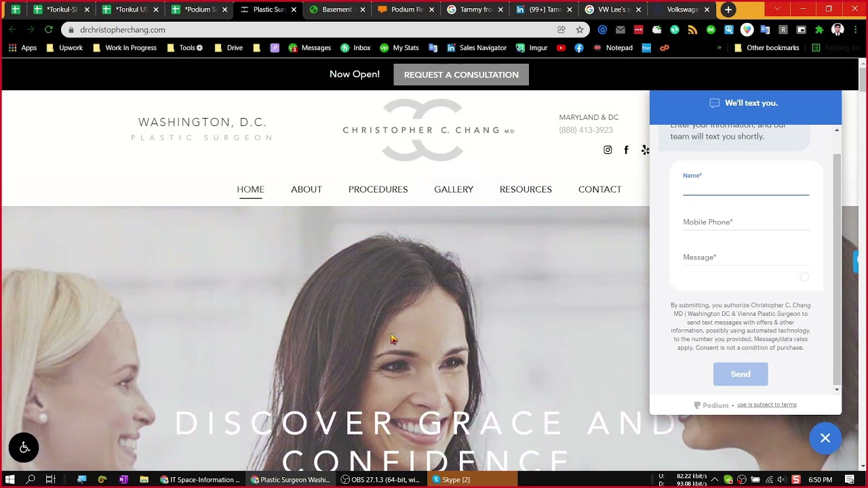This screenshot has height=488, width=868.
Task: Open the Notepad bookmark
Action: [x=612, y=48]
